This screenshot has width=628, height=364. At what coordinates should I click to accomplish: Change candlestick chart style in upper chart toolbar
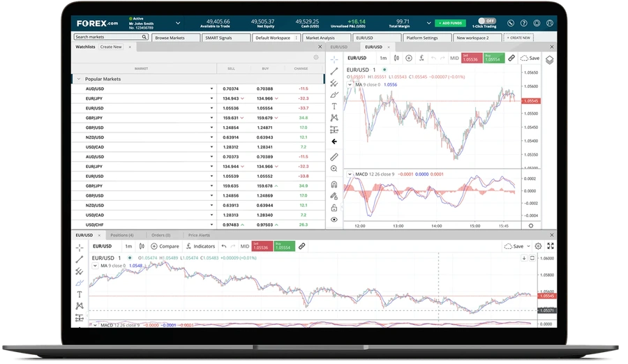coord(396,58)
